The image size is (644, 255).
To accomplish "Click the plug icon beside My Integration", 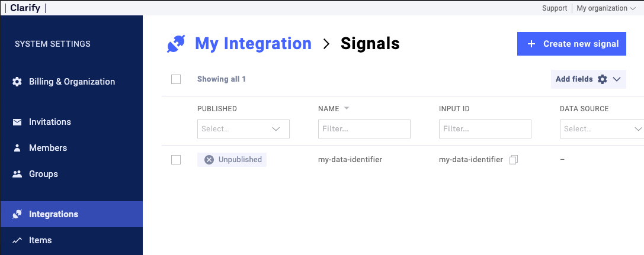I will [x=176, y=44].
